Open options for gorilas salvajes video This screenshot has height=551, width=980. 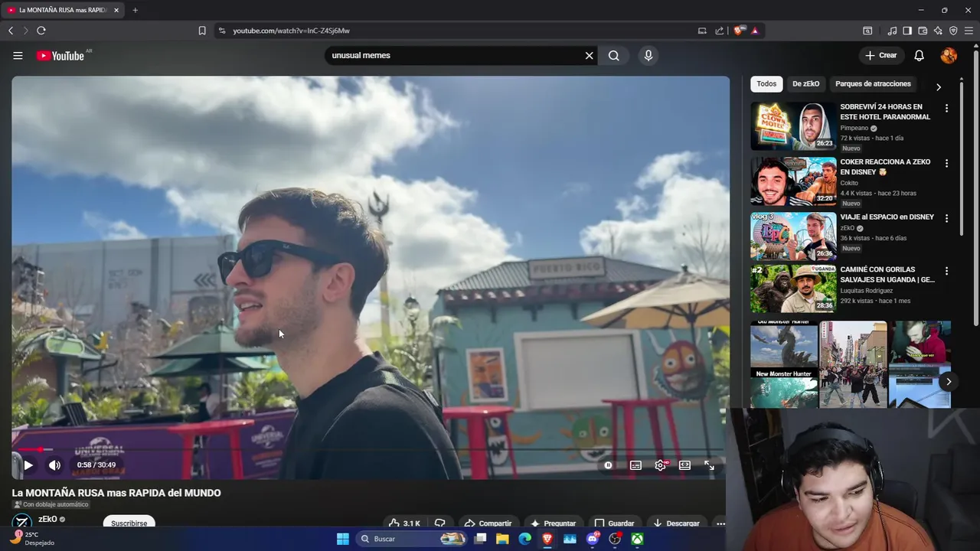click(x=946, y=272)
